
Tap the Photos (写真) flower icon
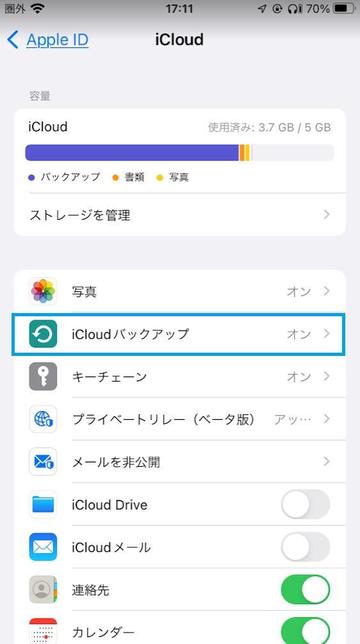pos(43,291)
